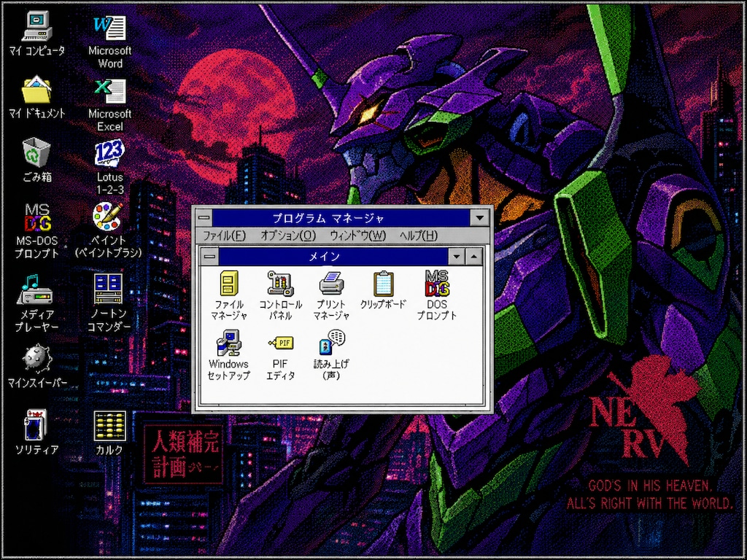This screenshot has width=747, height=560.
Task: Open the メイン group control-menu box
Action: pos(210,257)
